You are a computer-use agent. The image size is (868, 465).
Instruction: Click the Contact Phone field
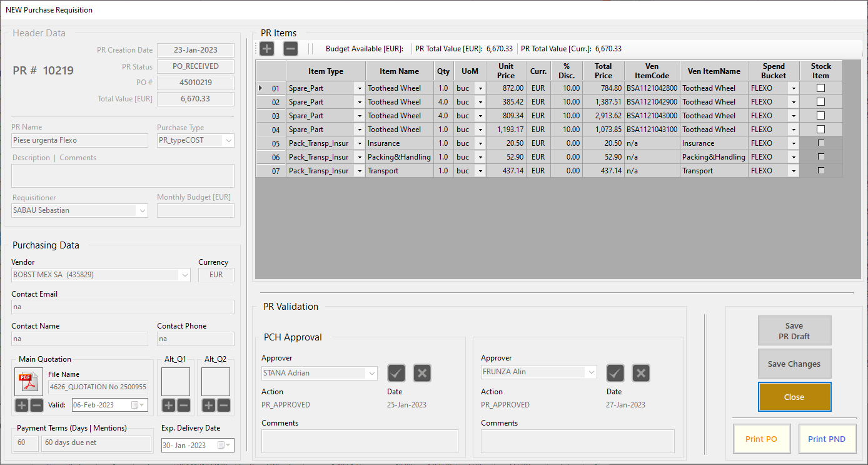point(196,339)
